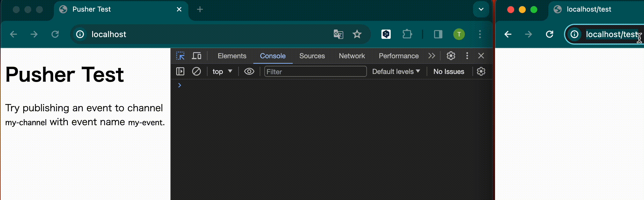Go back in the Pusher Test window
The height and width of the screenshot is (200, 644).
14,34
